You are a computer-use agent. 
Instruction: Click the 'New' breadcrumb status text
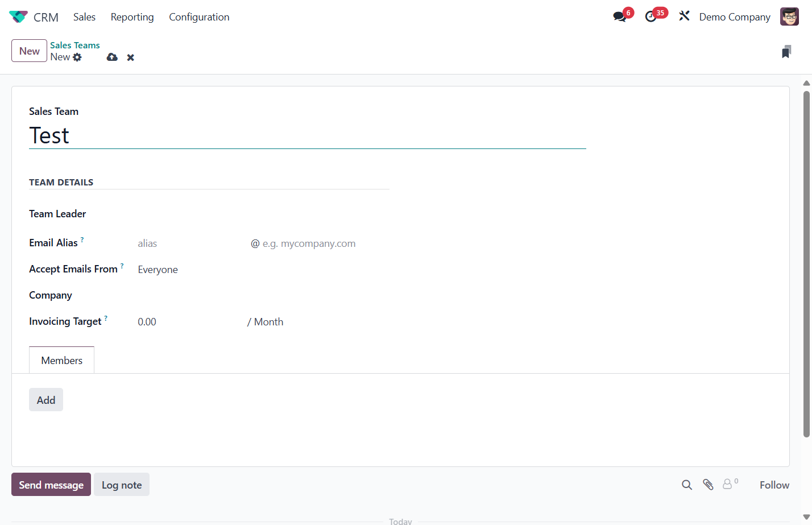tap(60, 57)
